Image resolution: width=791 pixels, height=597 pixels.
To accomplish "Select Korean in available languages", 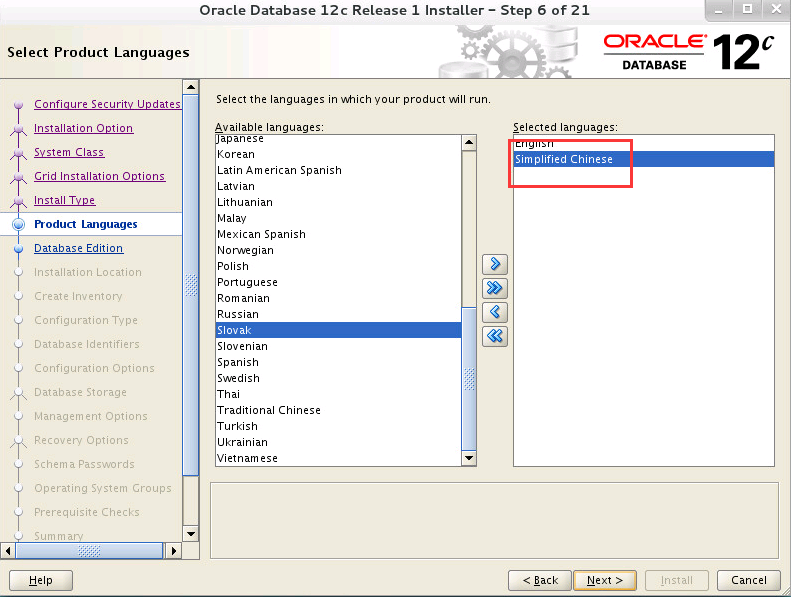I will tap(338, 154).
